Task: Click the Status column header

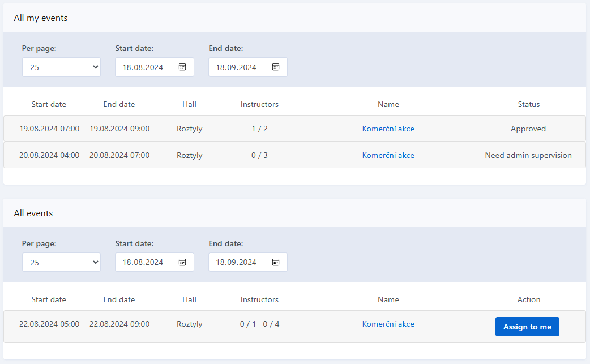Action: [x=528, y=104]
